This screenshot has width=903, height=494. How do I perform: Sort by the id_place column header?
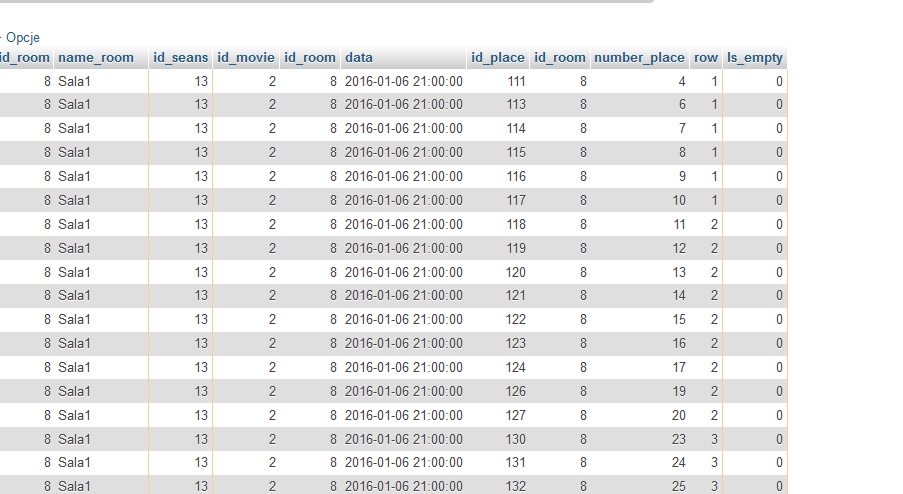[498, 58]
